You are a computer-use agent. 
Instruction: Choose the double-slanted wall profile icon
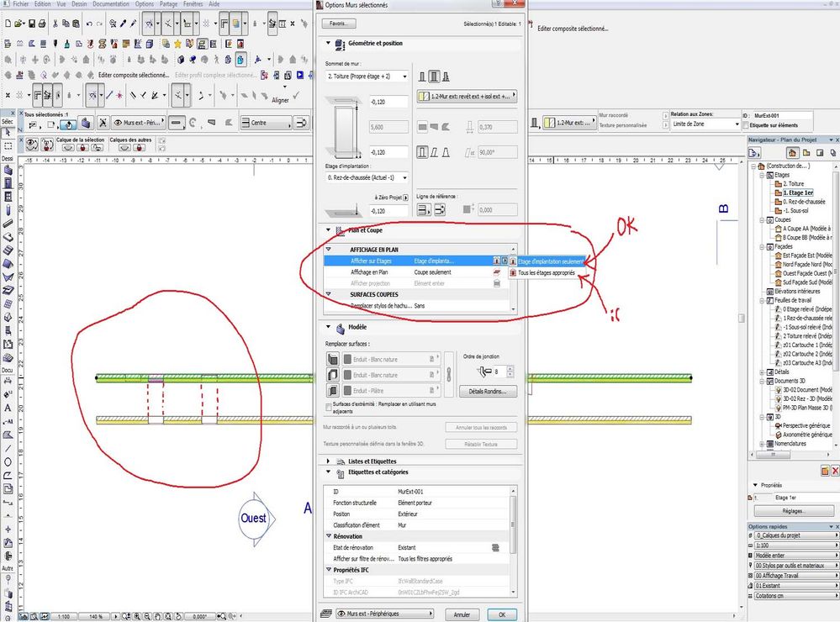pos(445,153)
